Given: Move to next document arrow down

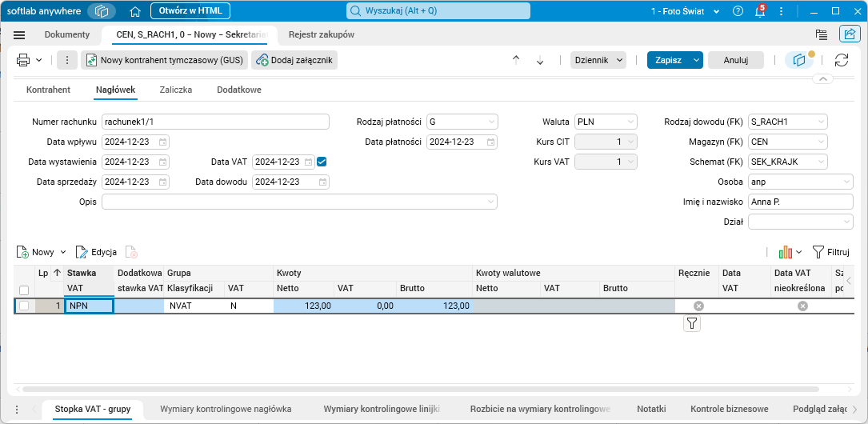Looking at the screenshot, I should point(540,60).
